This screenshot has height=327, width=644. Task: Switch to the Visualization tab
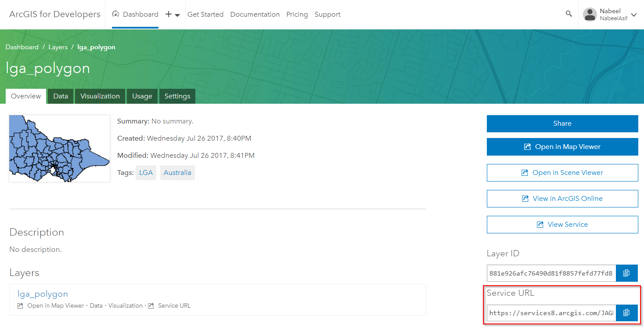pyautogui.click(x=100, y=96)
